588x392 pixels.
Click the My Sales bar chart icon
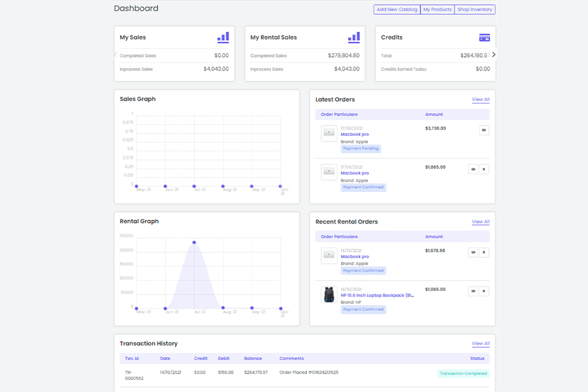[223, 37]
